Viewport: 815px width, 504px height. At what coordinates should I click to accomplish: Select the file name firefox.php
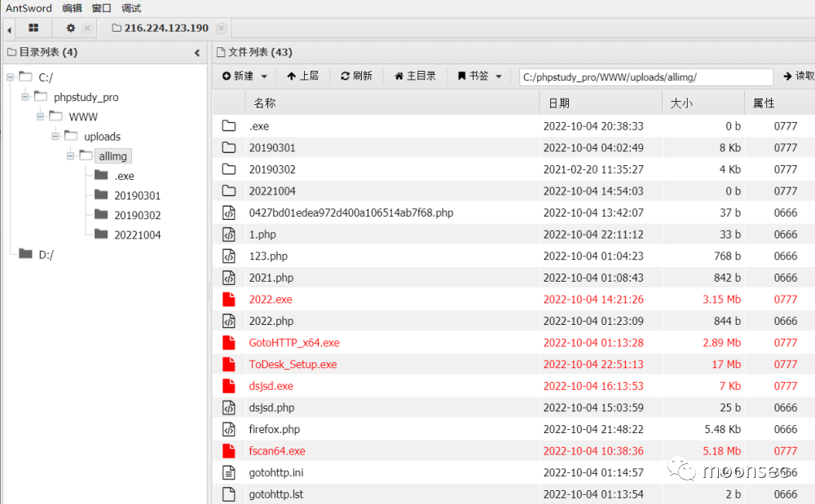[x=275, y=429]
